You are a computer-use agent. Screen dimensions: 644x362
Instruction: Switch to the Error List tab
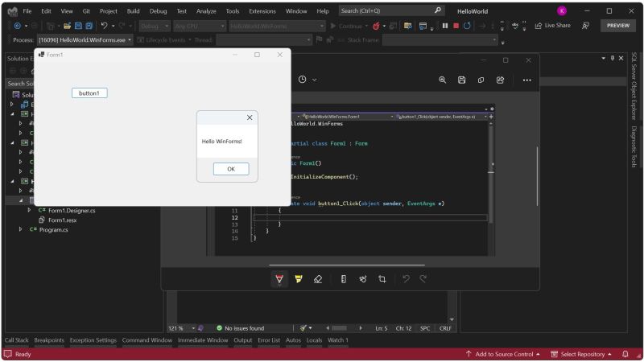point(269,339)
